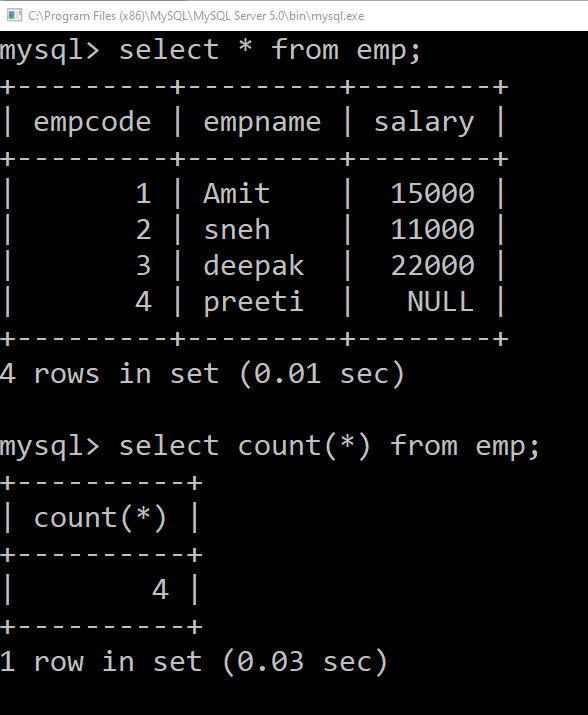This screenshot has height=715, width=588.
Task: Click the salary column header
Action: [424, 123]
